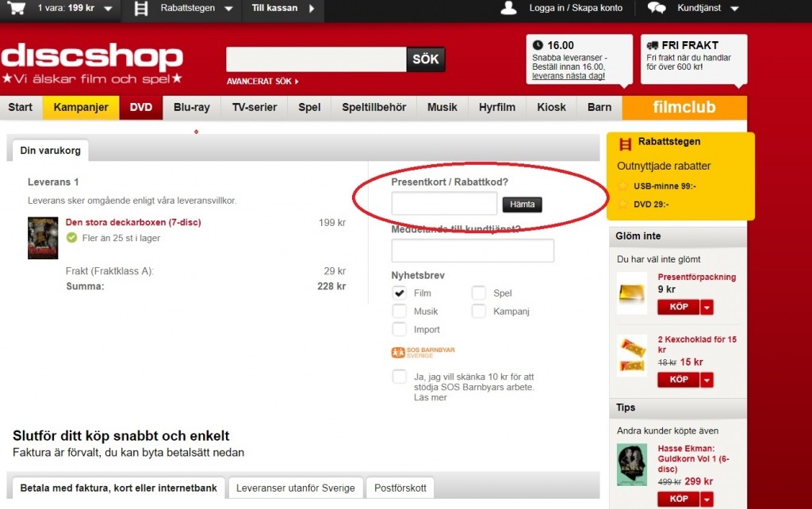Click KÖP for Presentförpackning
The width and height of the screenshot is (812, 509).
[679, 307]
